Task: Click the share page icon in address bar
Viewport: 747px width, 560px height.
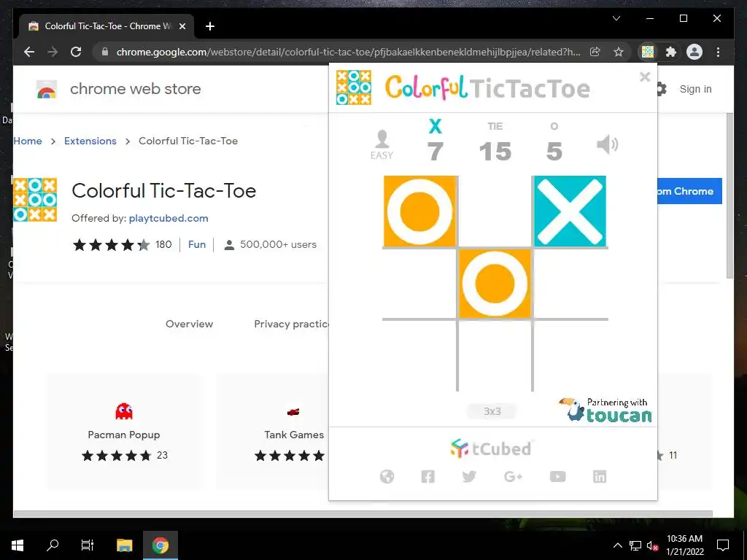Action: click(x=595, y=52)
